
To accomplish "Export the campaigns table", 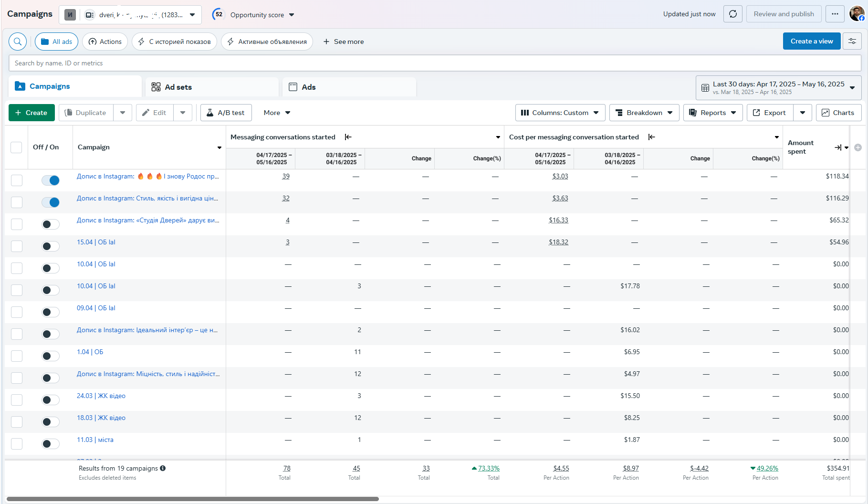I will pyautogui.click(x=770, y=113).
